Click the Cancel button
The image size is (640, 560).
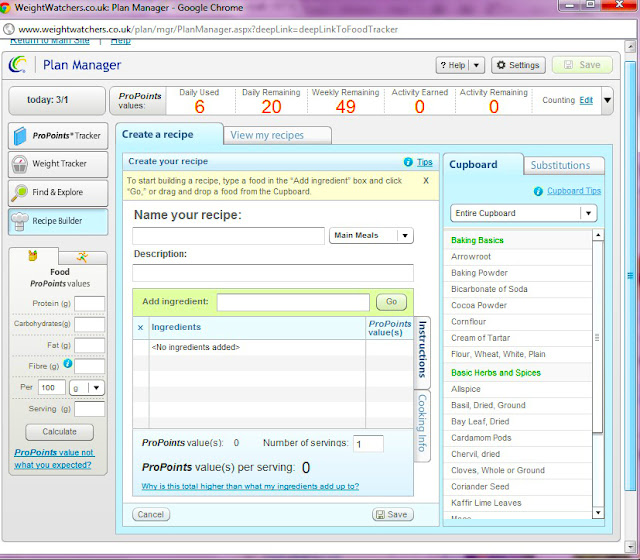[x=151, y=515]
